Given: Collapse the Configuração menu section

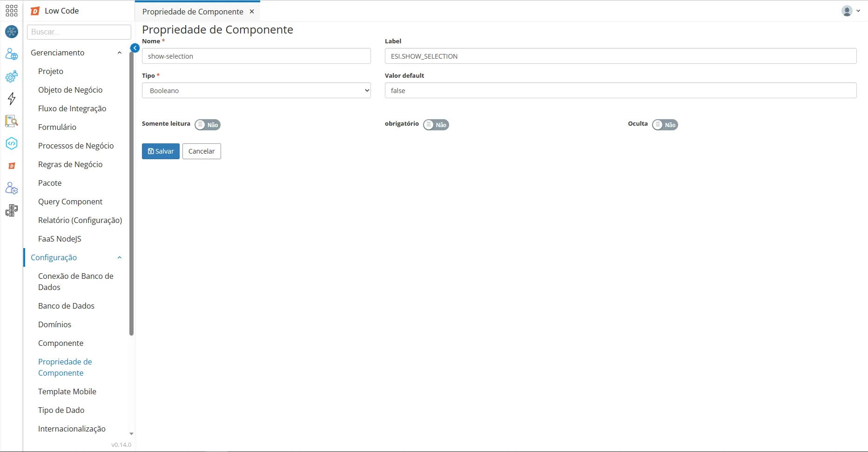Looking at the screenshot, I should click(120, 257).
